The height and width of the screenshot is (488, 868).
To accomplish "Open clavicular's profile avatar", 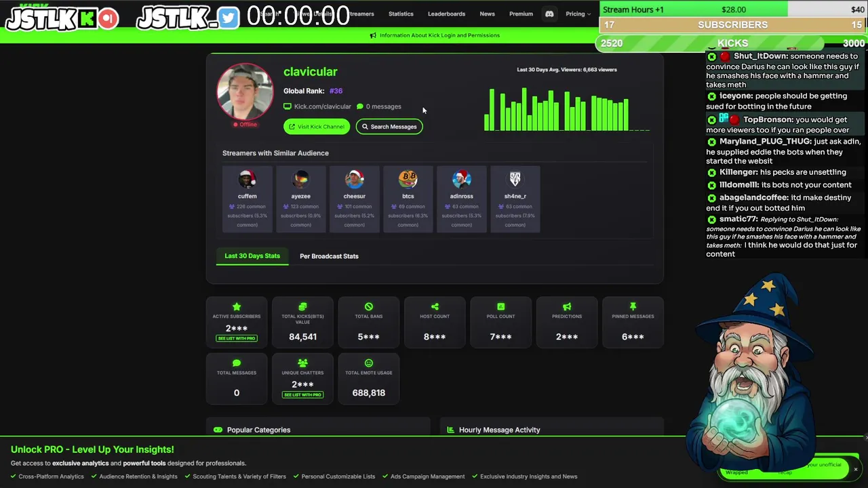I will tap(245, 91).
